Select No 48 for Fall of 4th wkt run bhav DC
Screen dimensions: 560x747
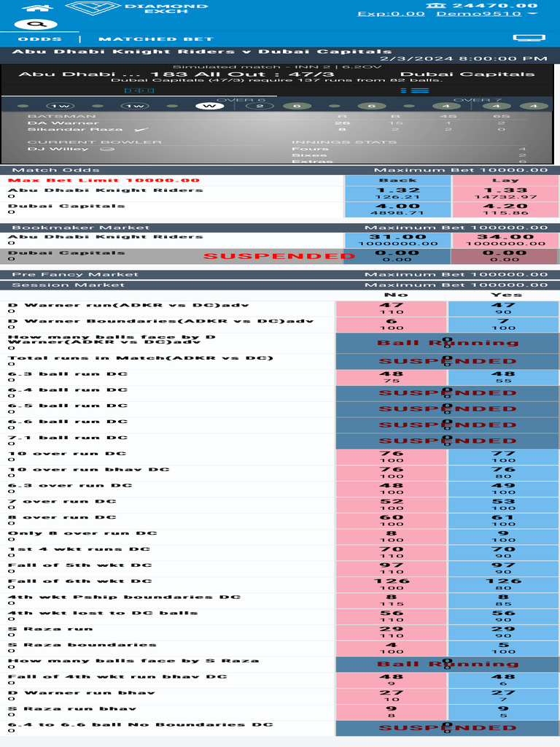click(x=392, y=681)
